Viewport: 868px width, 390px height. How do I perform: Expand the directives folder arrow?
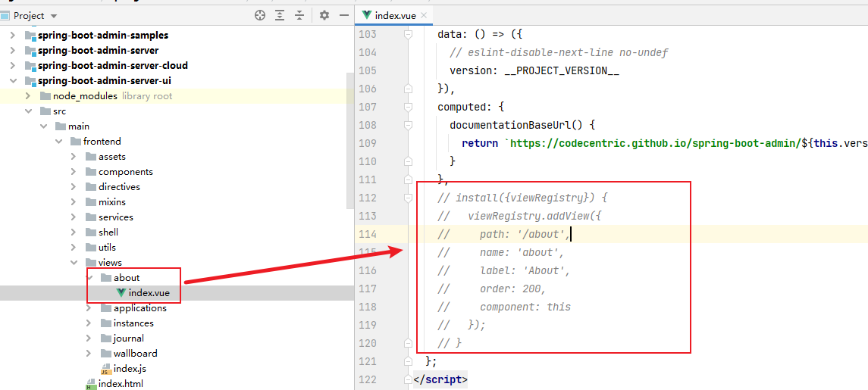(74, 187)
